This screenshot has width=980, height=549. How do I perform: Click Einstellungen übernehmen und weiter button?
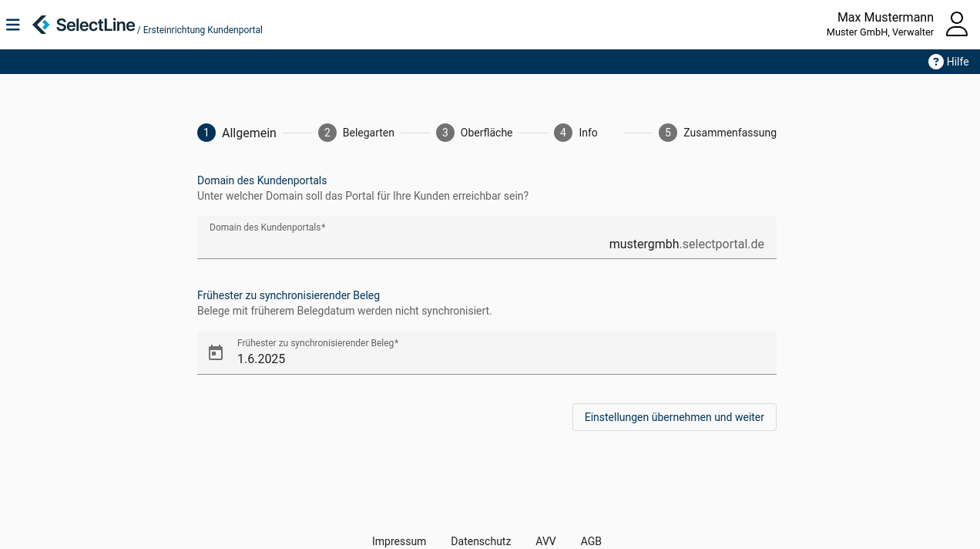pos(674,417)
